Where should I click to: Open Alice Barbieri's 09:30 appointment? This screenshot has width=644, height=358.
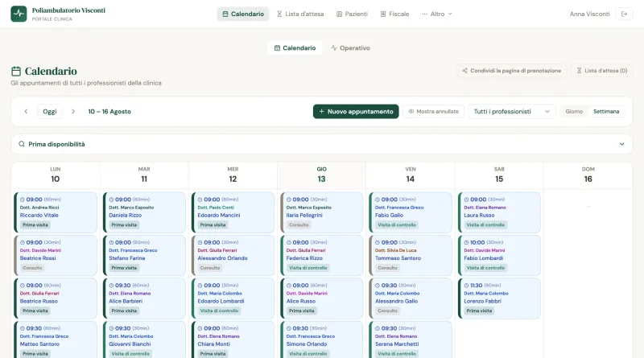[x=144, y=298]
